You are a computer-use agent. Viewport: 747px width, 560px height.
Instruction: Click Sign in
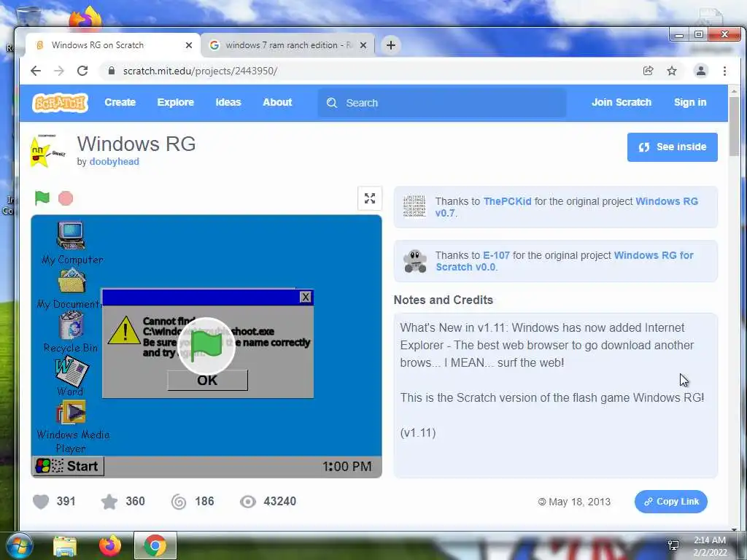click(x=690, y=102)
